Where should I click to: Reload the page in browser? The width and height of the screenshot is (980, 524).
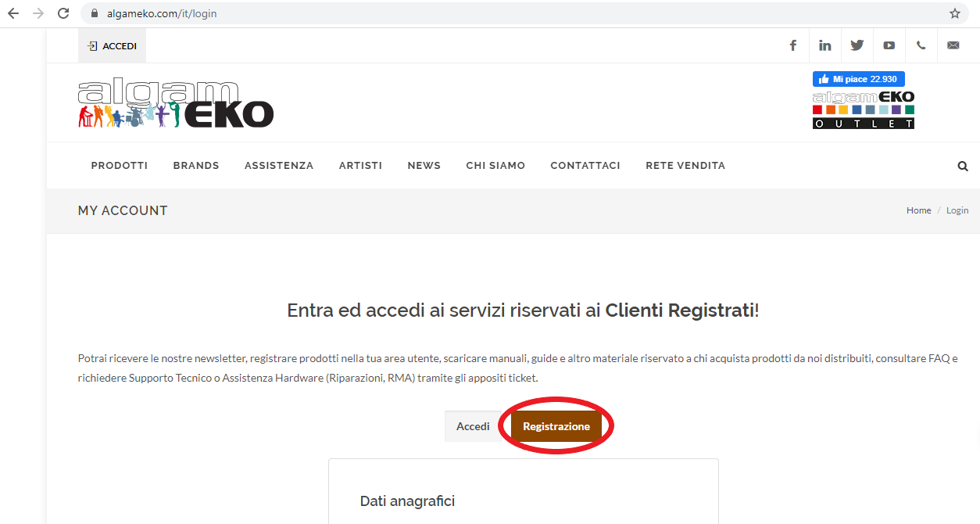point(63,13)
